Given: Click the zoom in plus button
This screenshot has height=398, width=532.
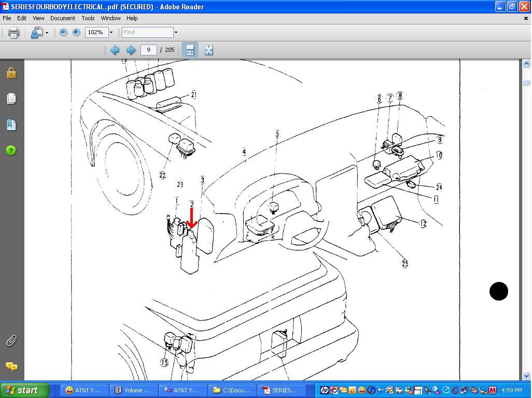Looking at the screenshot, I should (76, 32).
